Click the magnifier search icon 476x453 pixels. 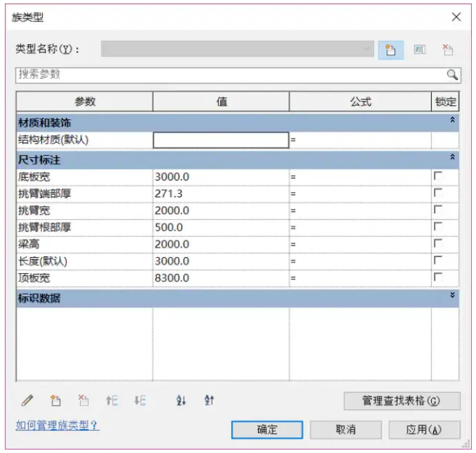tap(452, 74)
